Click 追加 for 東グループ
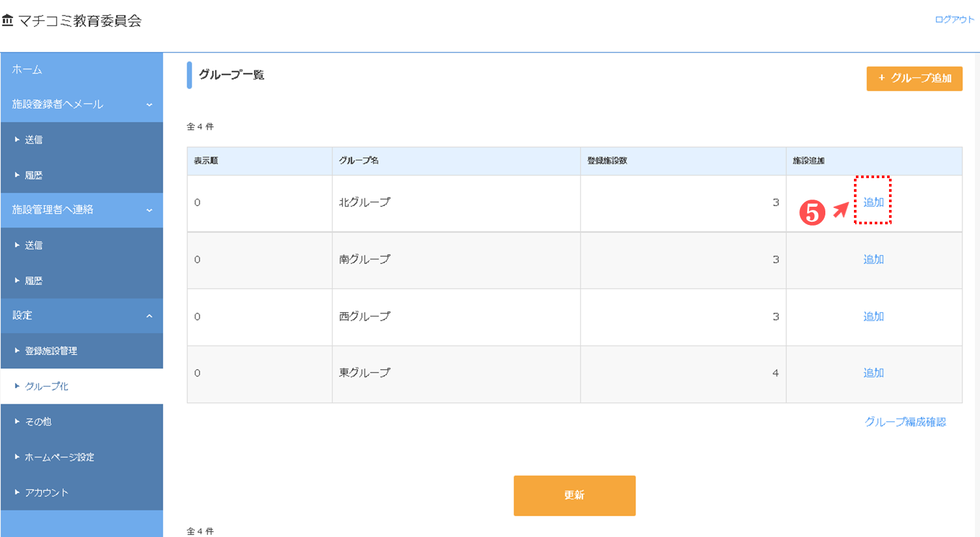Image resolution: width=980 pixels, height=537 pixels. click(x=873, y=373)
